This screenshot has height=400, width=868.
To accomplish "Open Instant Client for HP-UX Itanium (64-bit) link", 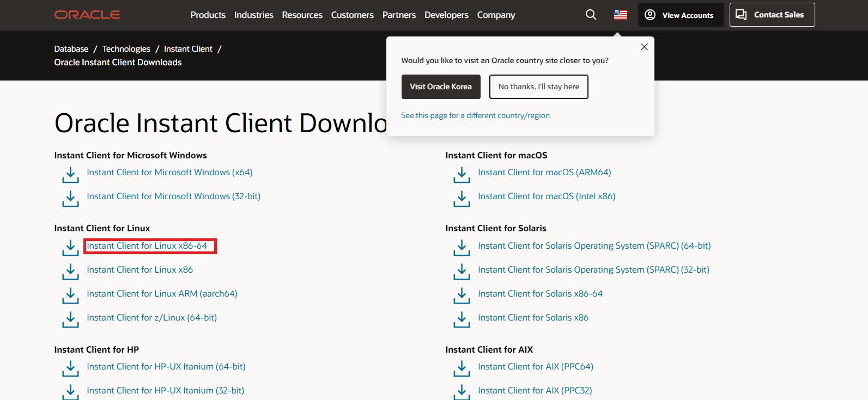I will coord(166,366).
